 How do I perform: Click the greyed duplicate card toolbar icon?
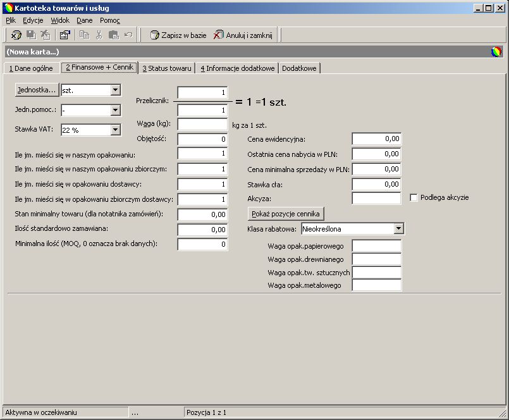click(31, 35)
